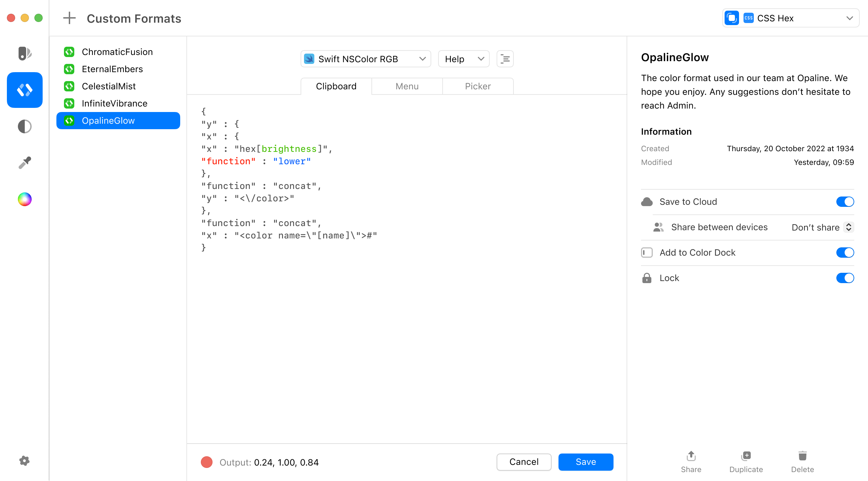The image size is (868, 481).
Task: Select EternalEmbers in the formats list
Action: coord(118,69)
